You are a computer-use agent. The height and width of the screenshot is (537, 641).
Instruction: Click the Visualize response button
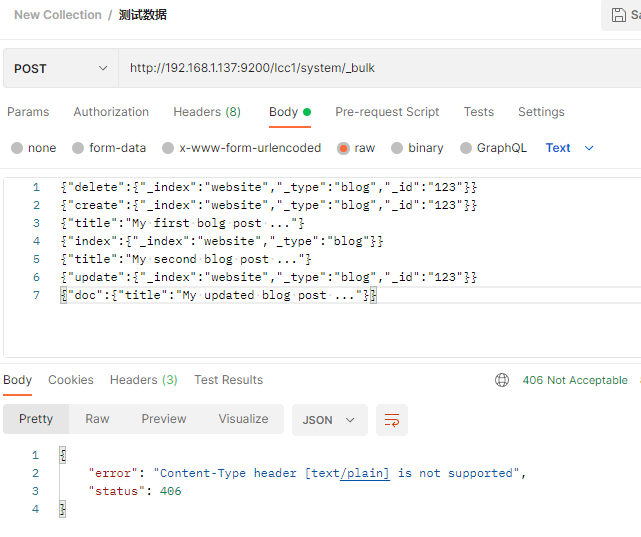(243, 419)
